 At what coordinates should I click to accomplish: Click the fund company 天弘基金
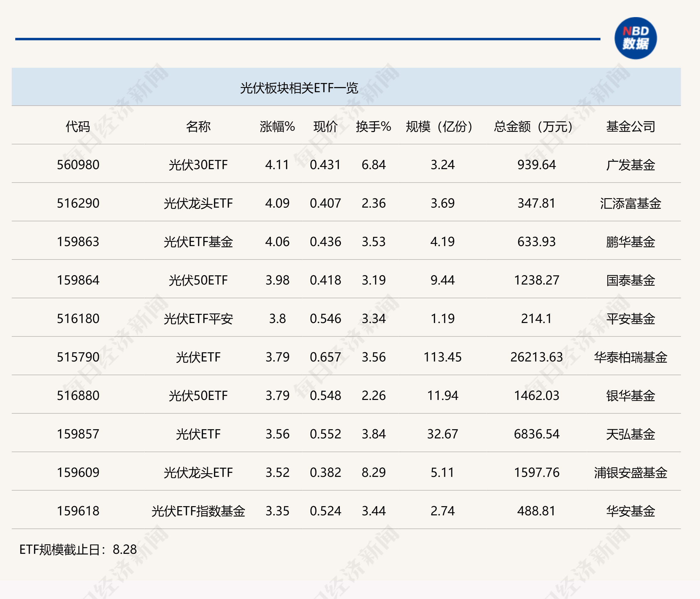point(630,434)
